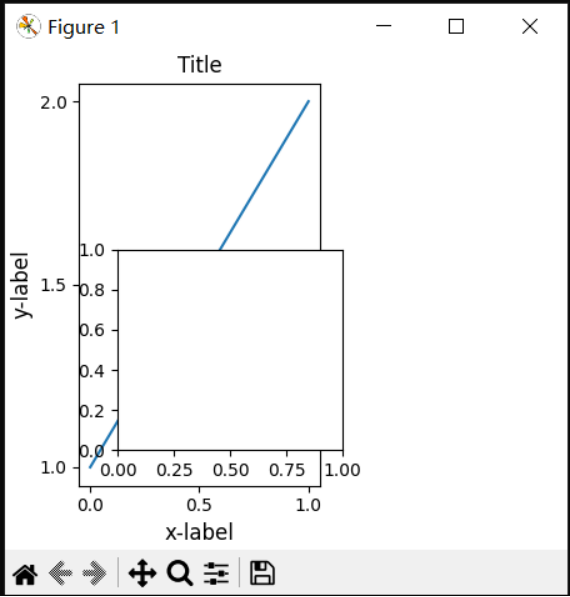
Task: Click the plot Title text
Action: pos(200,64)
